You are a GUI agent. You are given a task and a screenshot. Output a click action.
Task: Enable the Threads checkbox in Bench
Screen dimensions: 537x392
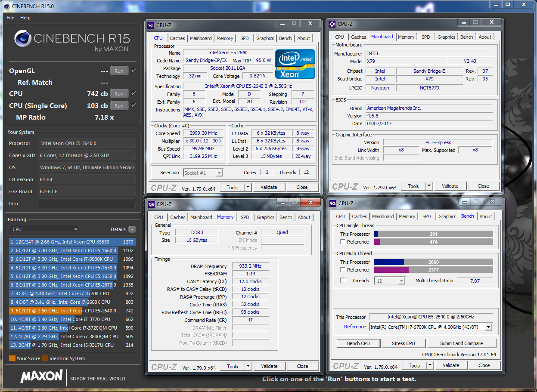(x=343, y=281)
